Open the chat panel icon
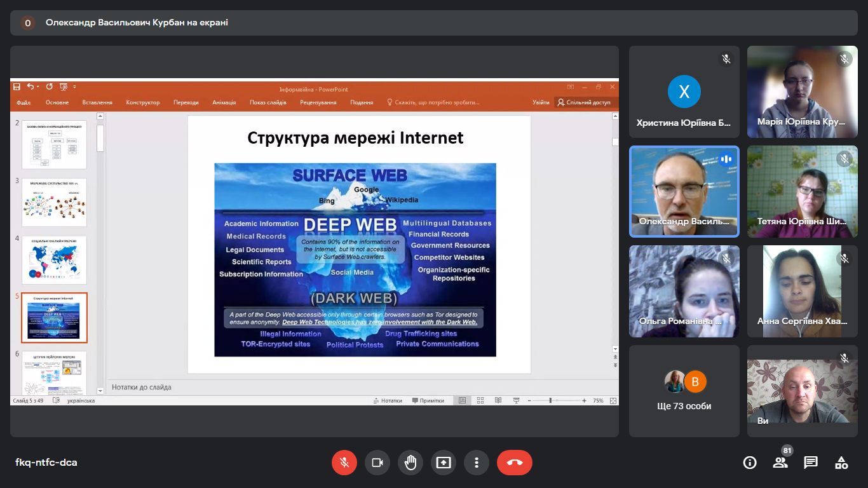Screen dimensions: 868x488 811,463
